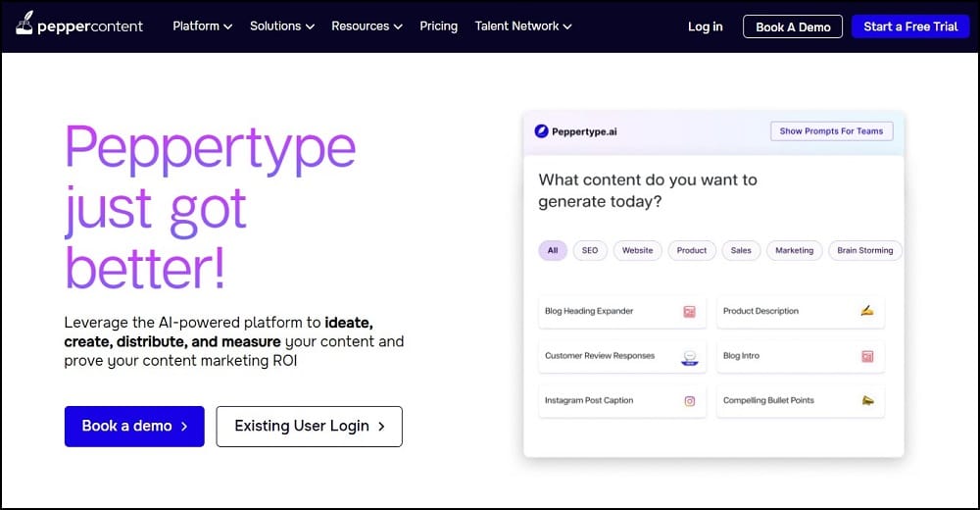This screenshot has width=980, height=510.
Task: Click the Peppertype.ai title text
Action: click(584, 131)
